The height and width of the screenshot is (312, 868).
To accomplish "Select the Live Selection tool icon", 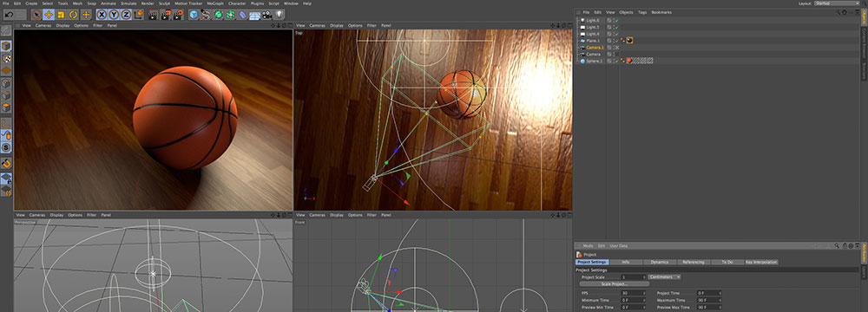I will [36, 15].
